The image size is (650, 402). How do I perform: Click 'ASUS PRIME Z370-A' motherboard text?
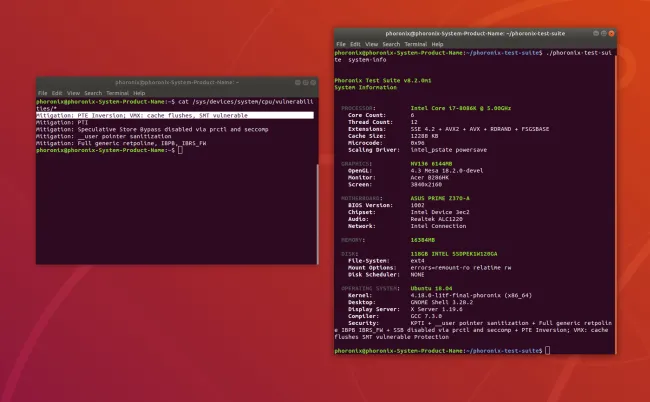click(x=440, y=199)
